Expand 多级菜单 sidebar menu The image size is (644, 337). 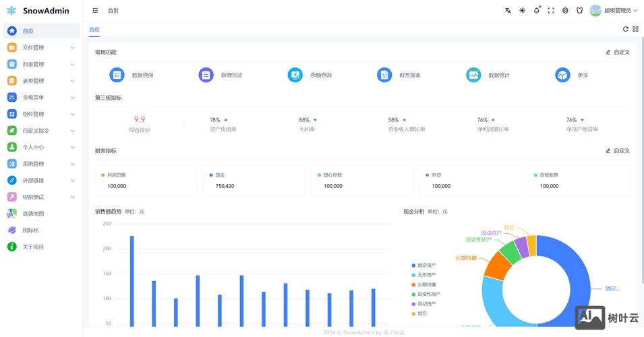tap(42, 97)
